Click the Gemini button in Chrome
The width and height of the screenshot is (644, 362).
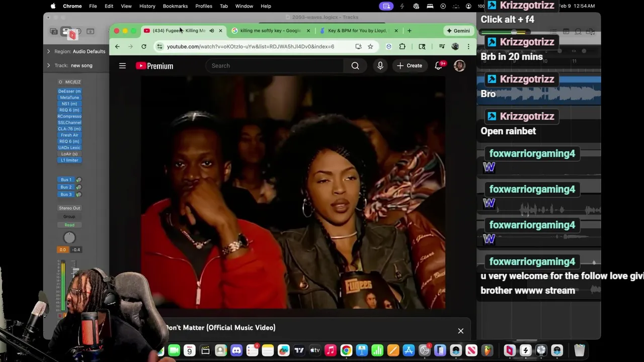[x=458, y=31]
